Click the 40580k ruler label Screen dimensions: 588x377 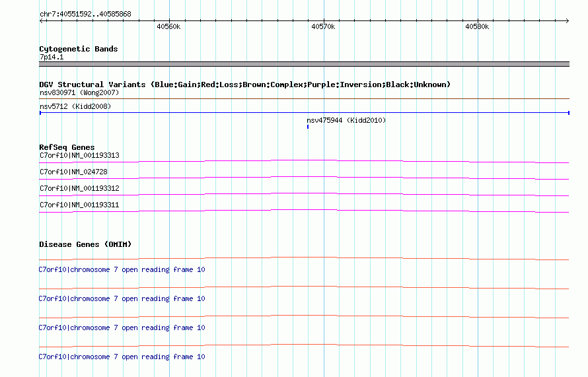point(477,26)
